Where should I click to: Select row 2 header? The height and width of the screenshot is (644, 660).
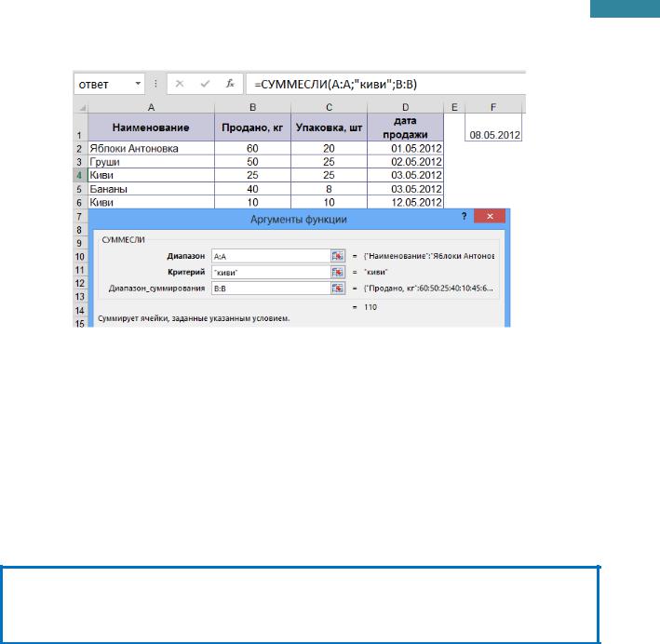pyautogui.click(x=79, y=149)
